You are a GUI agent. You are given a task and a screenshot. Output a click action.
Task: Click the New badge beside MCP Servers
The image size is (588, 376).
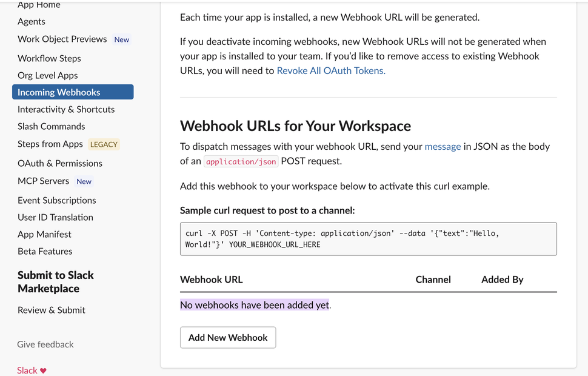(x=84, y=181)
